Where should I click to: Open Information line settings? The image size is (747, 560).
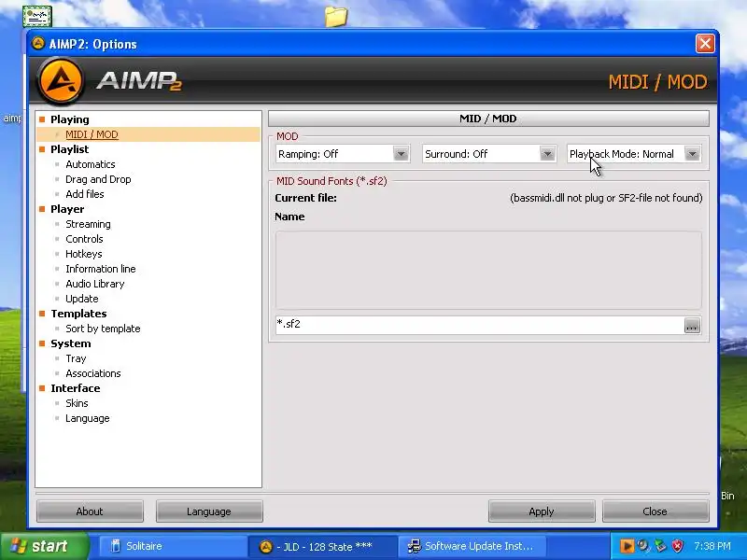101,269
